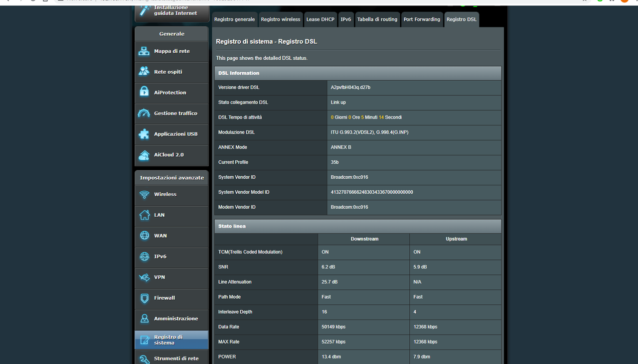Open the IPv6 log tab
The image size is (638, 364).
(345, 19)
